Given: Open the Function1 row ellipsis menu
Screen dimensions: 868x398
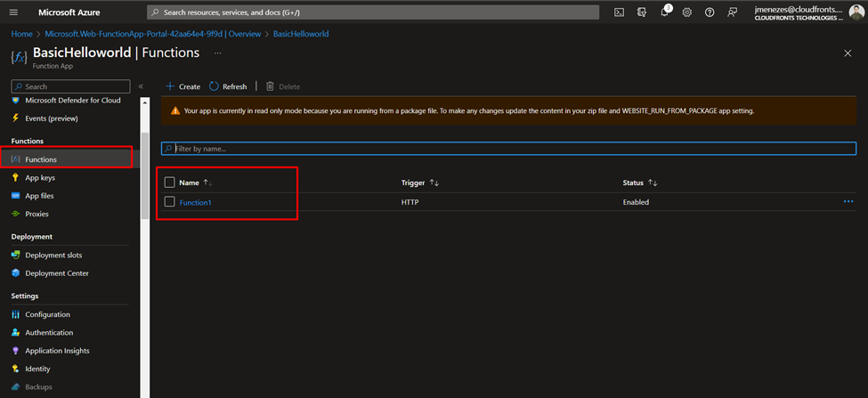Looking at the screenshot, I should (848, 201).
